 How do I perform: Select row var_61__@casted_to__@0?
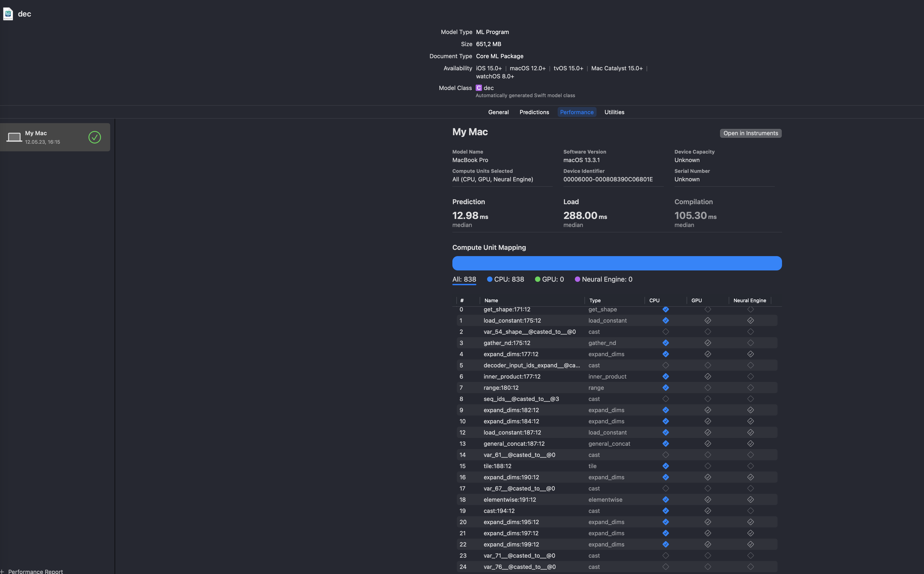[x=617, y=455]
